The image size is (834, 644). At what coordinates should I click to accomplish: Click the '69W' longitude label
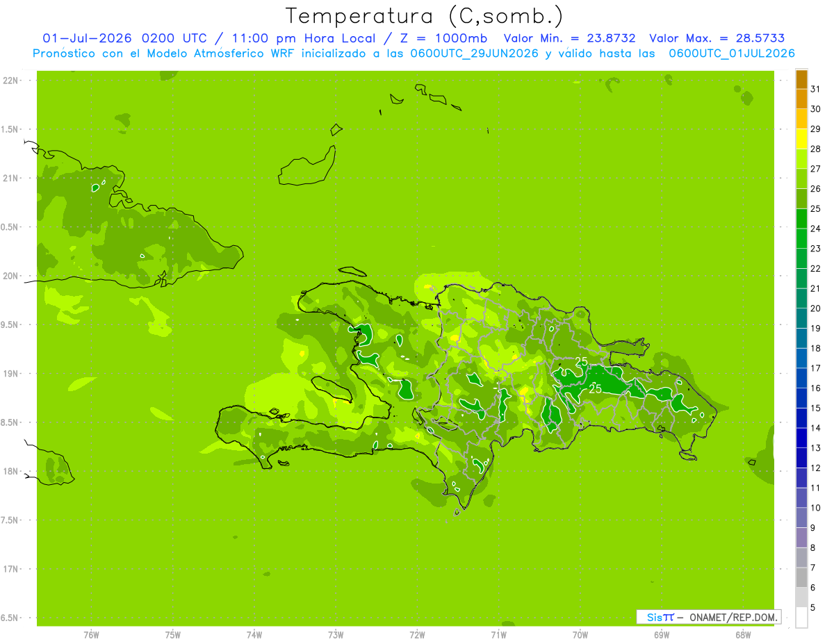662,635
